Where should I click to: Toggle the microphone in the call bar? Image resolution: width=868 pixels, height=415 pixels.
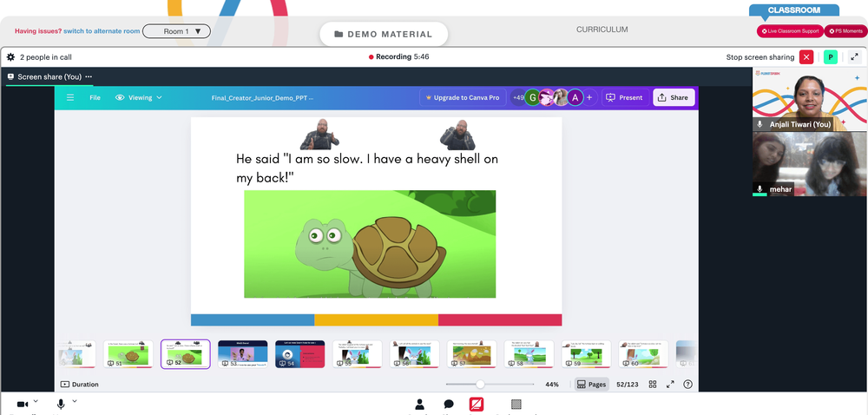point(61,405)
